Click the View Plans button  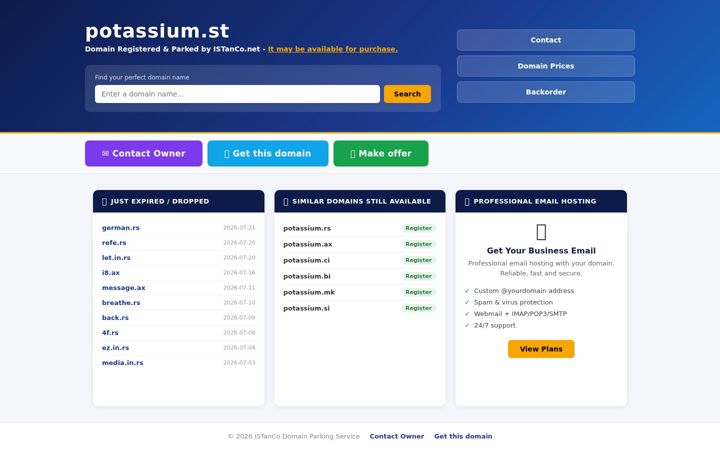point(541,349)
